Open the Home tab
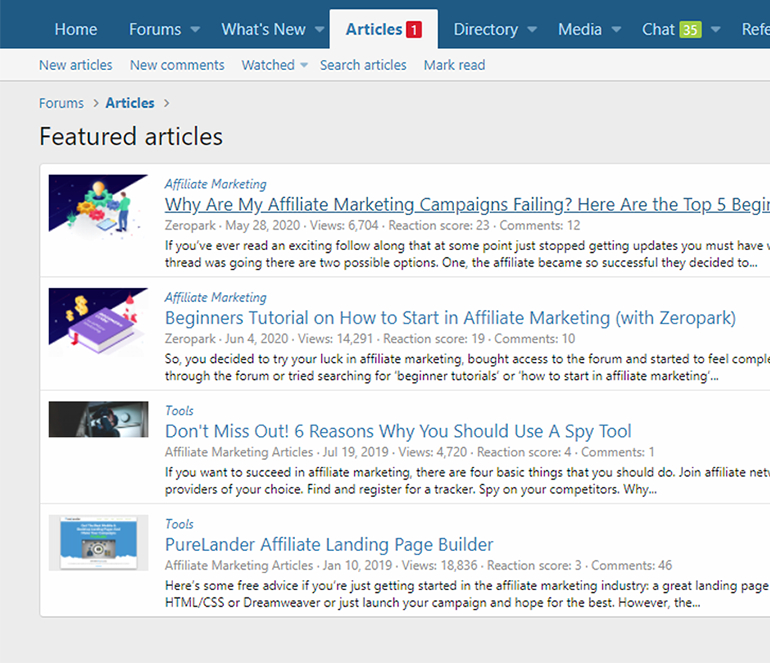The image size is (770, 663). coord(76,29)
